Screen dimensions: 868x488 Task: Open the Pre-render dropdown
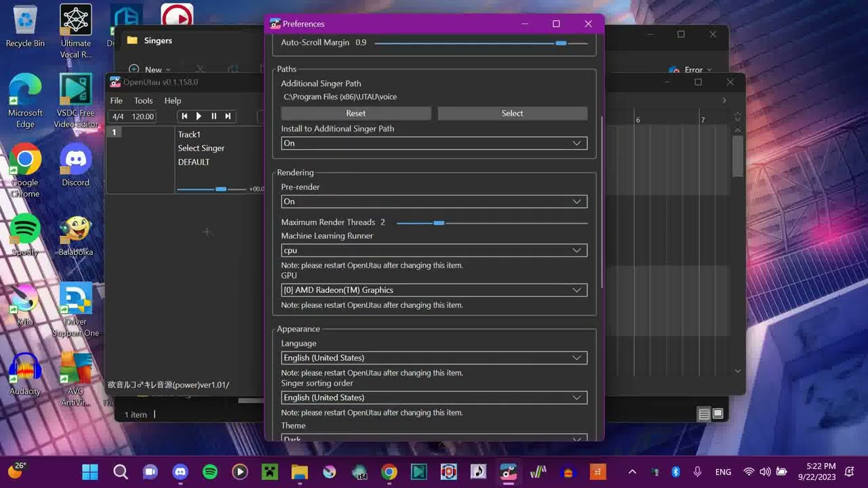434,201
